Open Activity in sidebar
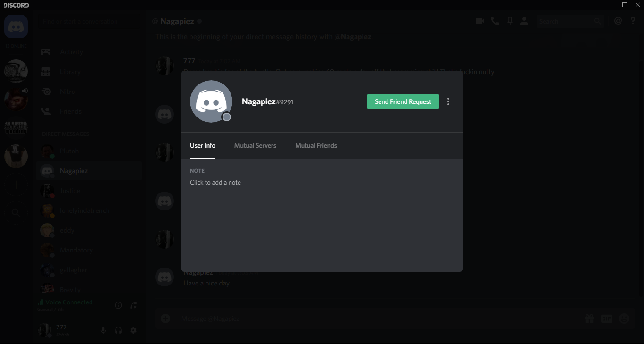 [89, 52]
